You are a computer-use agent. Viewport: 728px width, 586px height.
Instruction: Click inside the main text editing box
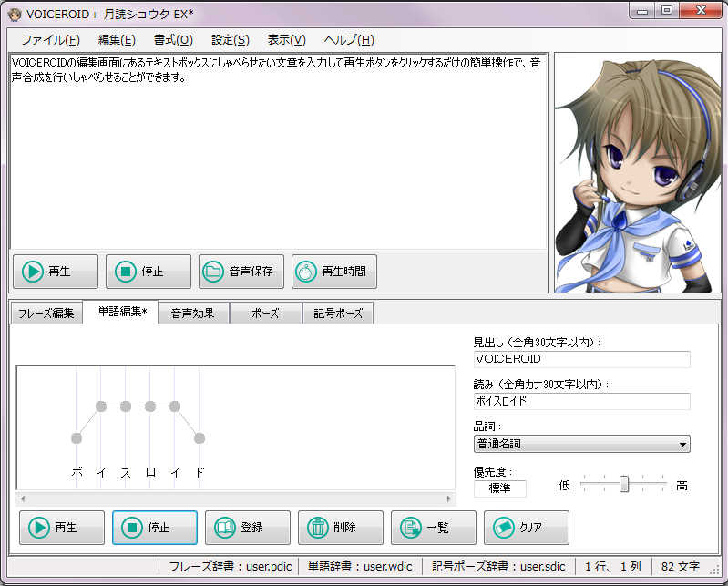[x=278, y=152]
